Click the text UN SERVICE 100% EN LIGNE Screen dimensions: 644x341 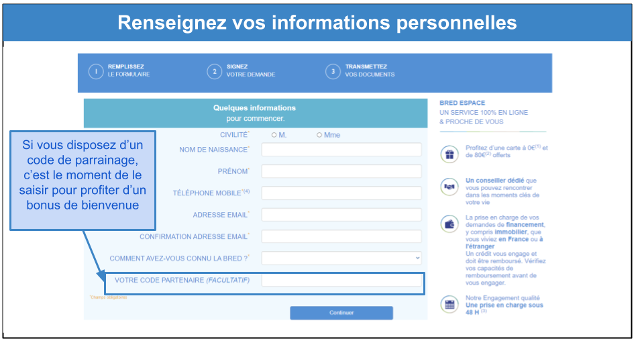tap(484, 113)
